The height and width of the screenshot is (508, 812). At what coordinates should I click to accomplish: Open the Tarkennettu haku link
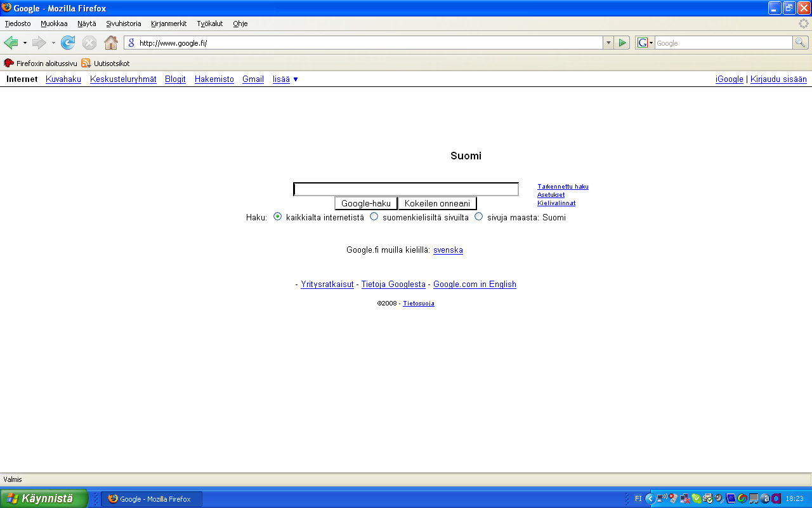coord(563,187)
